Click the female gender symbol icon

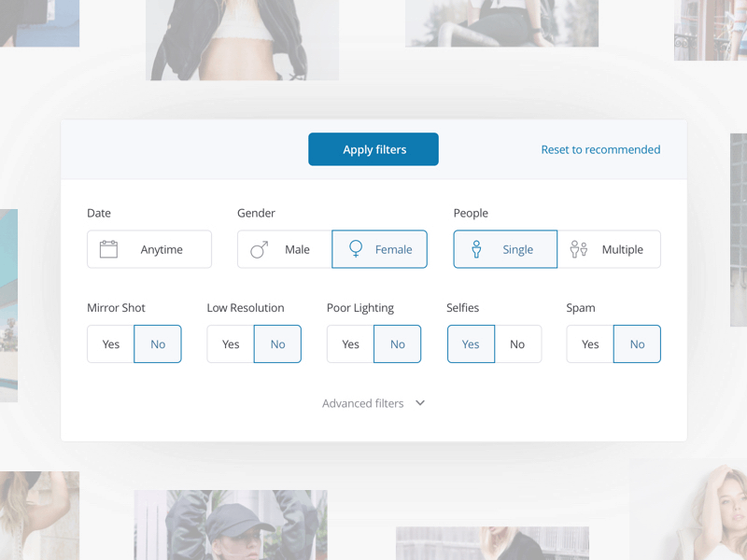[x=356, y=249]
